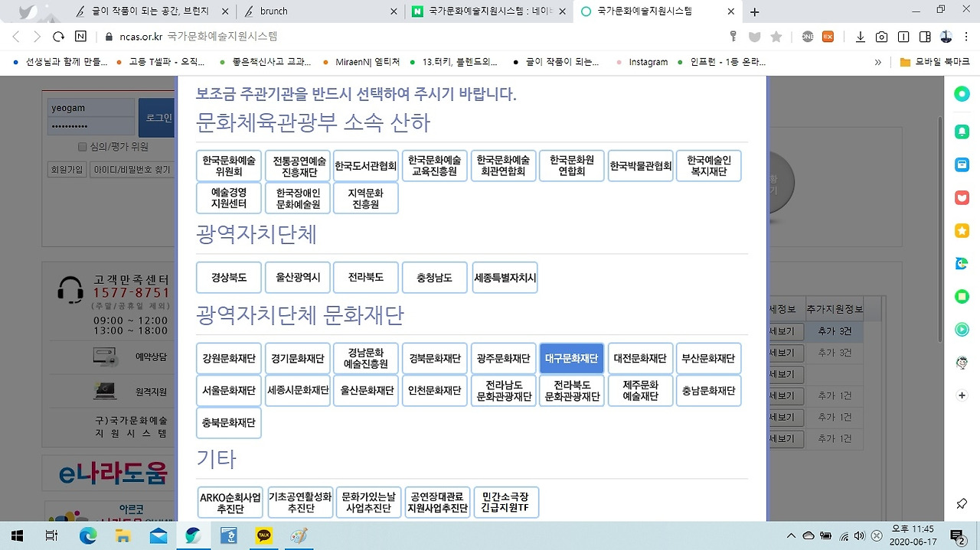Open 아이디/비밀번호 찾기 link
This screenshot has height=550, width=980.
coord(131,170)
